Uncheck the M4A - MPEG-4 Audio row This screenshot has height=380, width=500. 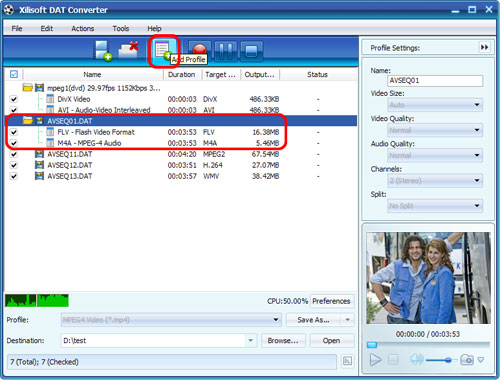[x=14, y=143]
